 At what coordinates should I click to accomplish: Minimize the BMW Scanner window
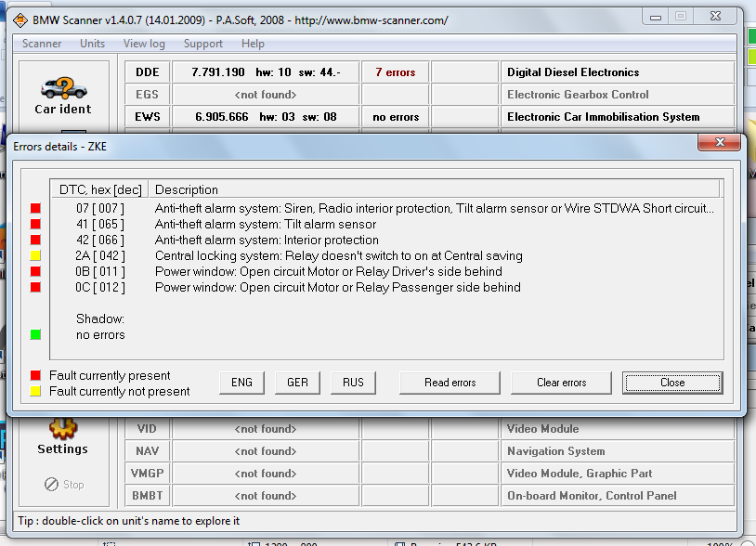coord(656,17)
